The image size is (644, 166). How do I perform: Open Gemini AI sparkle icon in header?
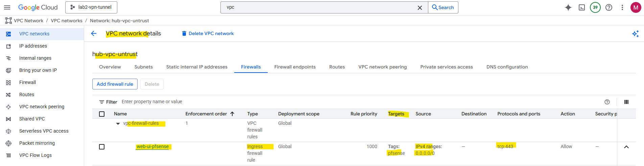pos(568,7)
